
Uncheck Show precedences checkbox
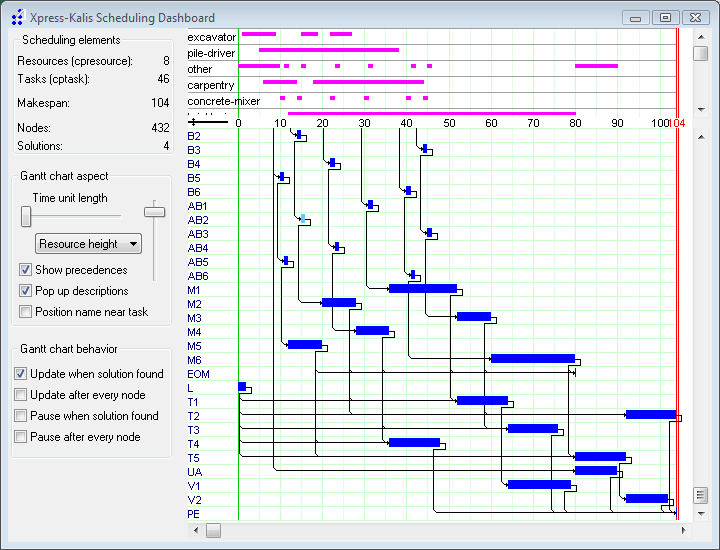[25, 270]
